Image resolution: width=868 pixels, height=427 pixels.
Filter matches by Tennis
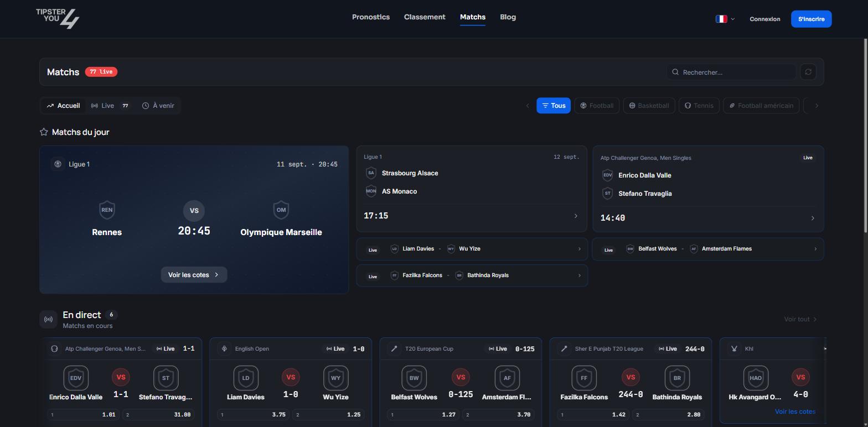699,106
